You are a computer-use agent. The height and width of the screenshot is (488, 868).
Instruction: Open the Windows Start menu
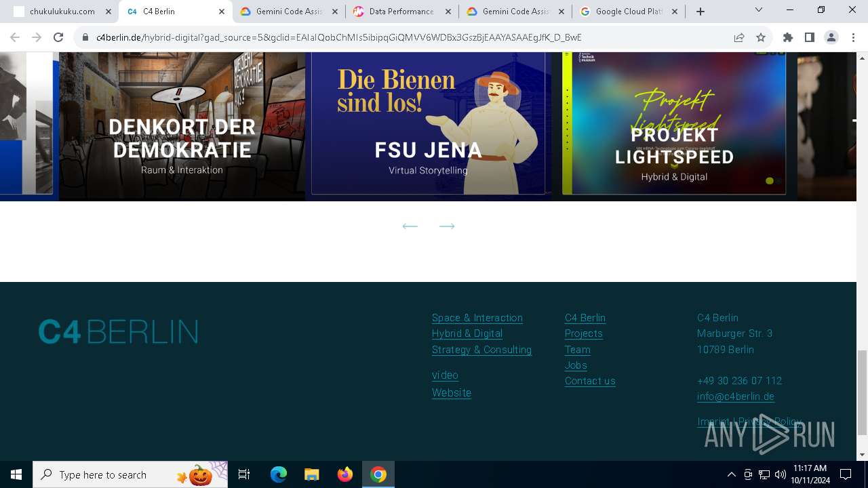[16, 474]
